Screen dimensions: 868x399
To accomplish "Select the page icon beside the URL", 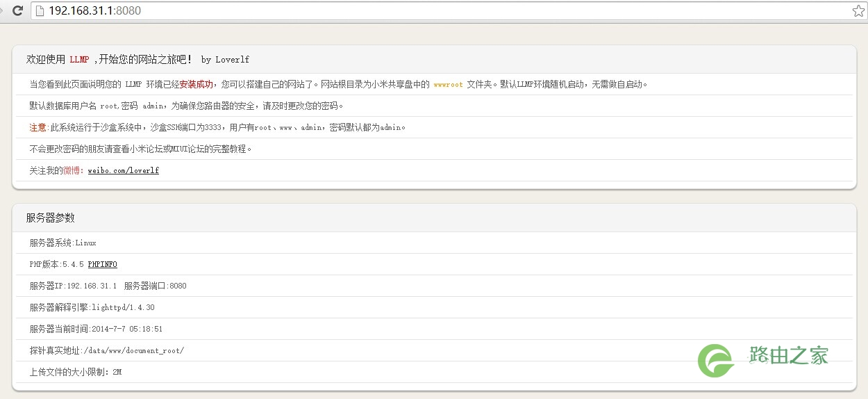I will tap(40, 10).
